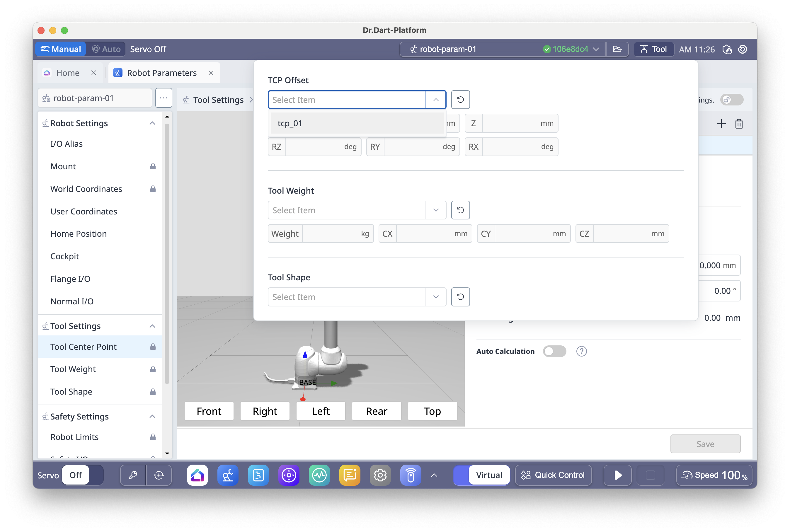Toggle the lock switch at top right
This screenshot has width=790, height=532.
[732, 100]
